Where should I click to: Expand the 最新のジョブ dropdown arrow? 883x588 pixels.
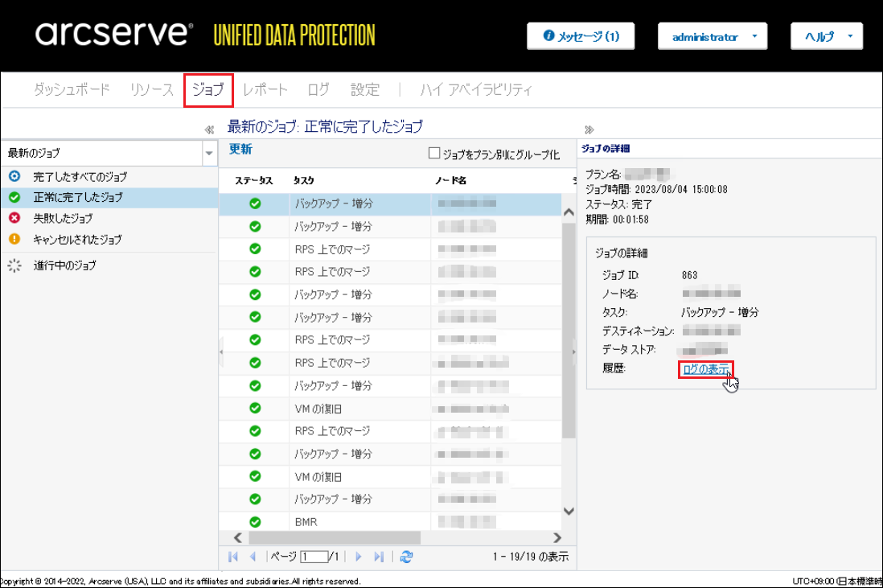209,153
